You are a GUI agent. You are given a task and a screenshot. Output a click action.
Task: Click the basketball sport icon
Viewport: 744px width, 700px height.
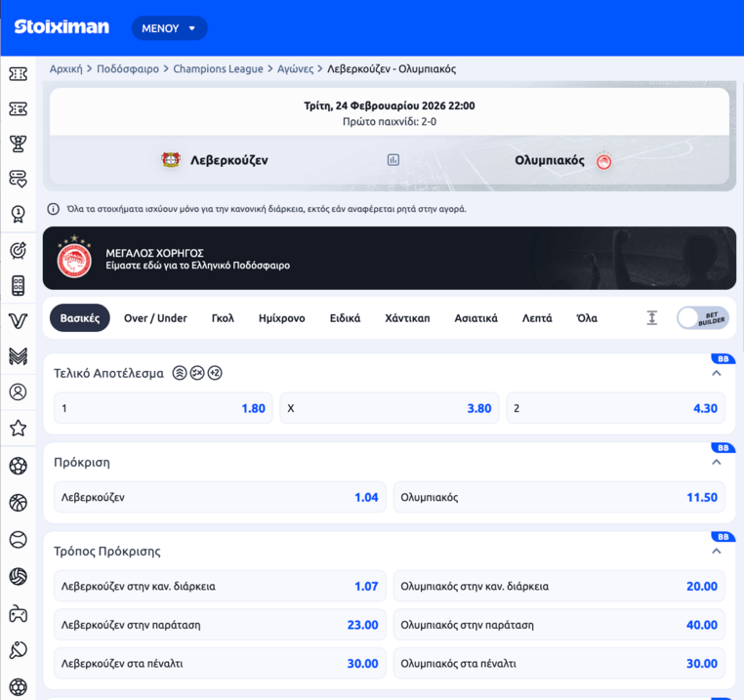coord(18,503)
